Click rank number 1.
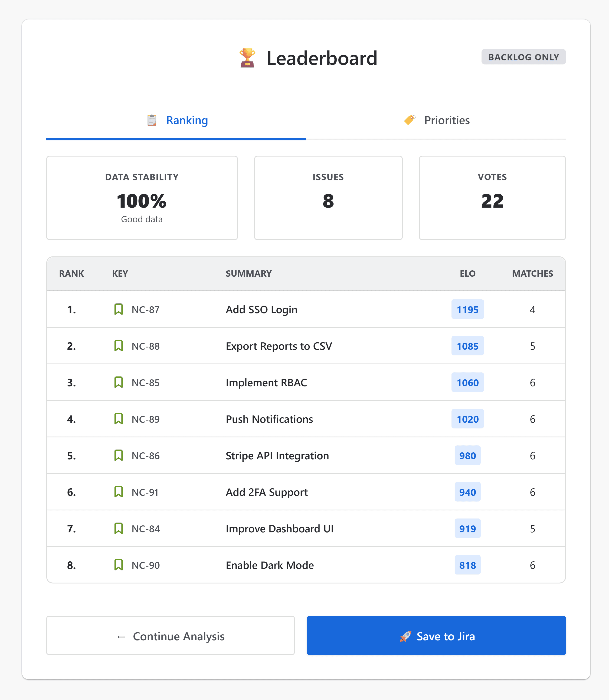Viewport: 609px width, 700px height. (x=71, y=310)
